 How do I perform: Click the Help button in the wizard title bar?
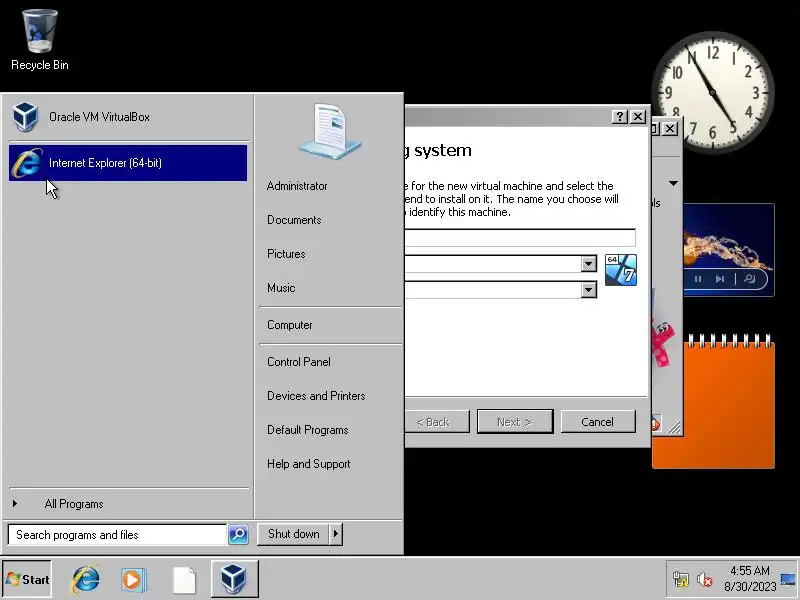pos(619,117)
